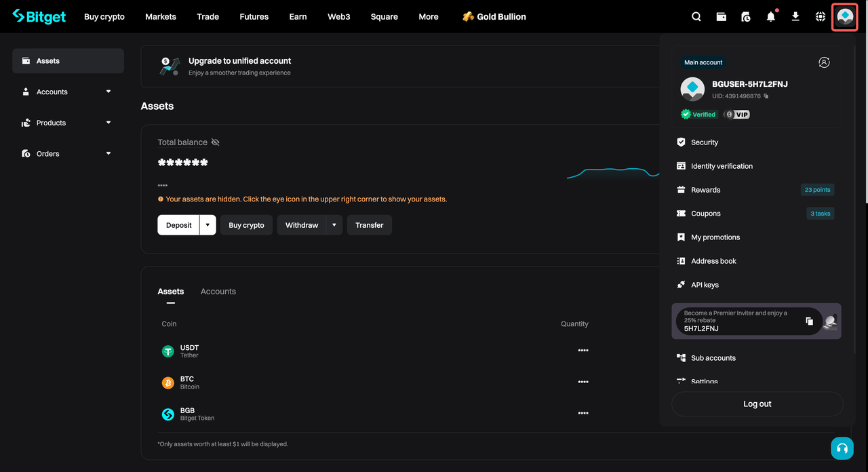Open the search magnifier icon
Image resolution: width=868 pixels, height=472 pixels.
696,16
